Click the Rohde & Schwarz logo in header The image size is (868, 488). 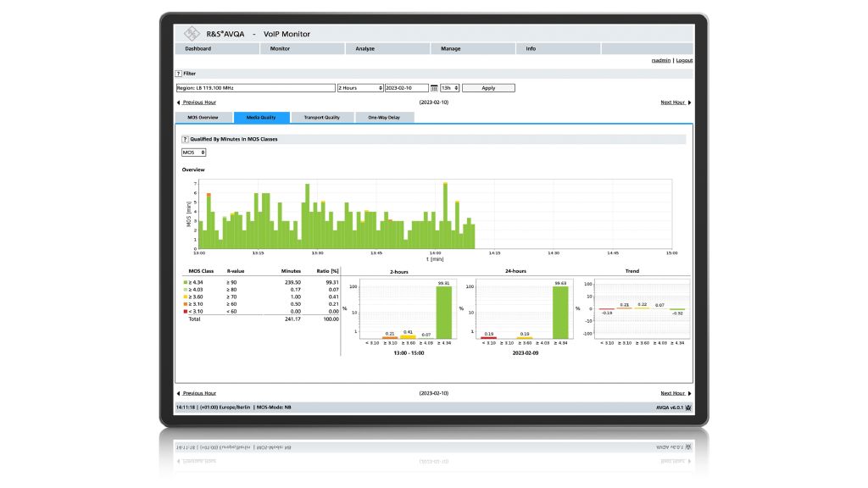click(191, 34)
